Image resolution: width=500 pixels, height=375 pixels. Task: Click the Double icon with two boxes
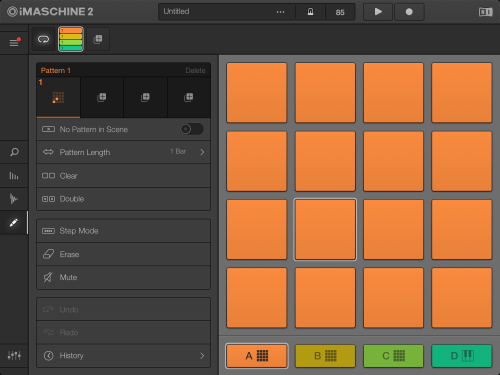(48, 199)
